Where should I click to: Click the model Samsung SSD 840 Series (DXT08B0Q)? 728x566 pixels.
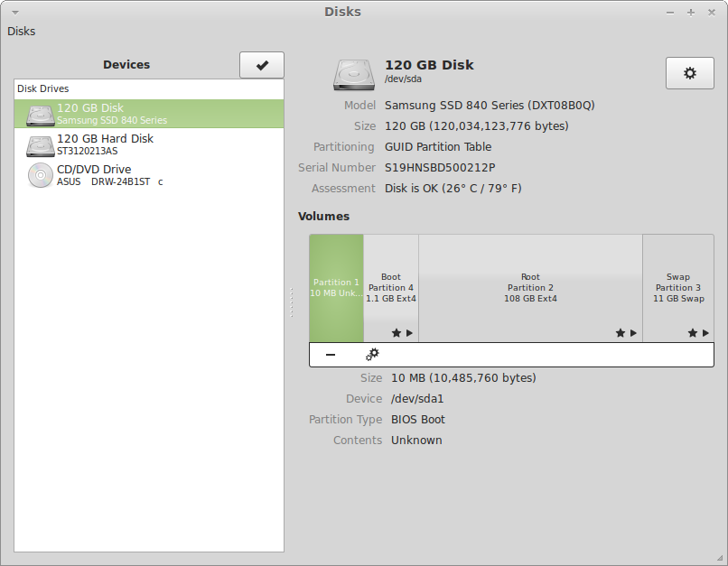click(490, 106)
